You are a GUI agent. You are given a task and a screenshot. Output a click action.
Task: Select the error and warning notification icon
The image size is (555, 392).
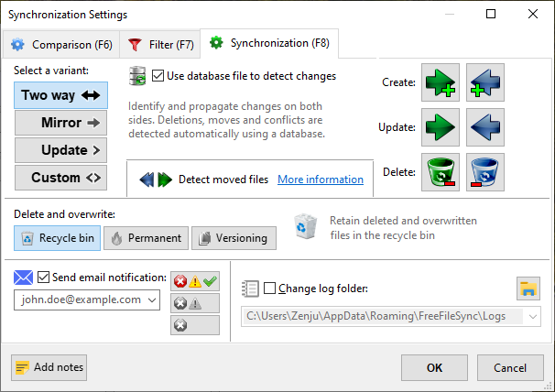pyautogui.click(x=195, y=304)
